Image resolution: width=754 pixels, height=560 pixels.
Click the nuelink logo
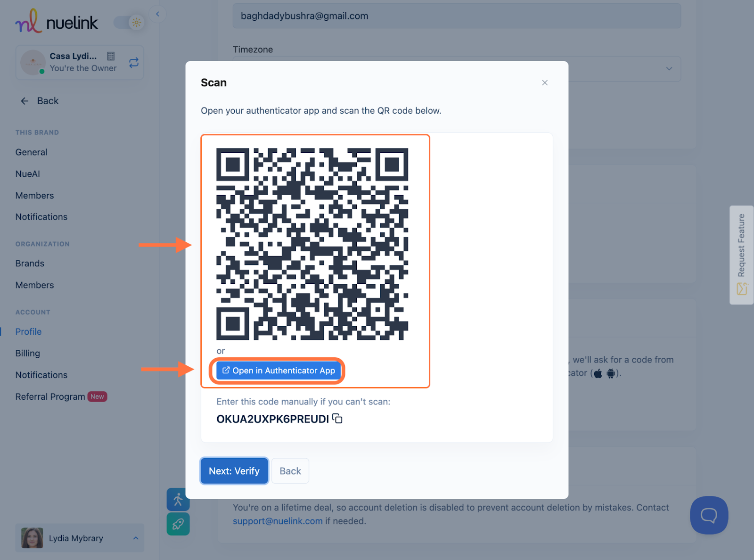[x=57, y=22]
